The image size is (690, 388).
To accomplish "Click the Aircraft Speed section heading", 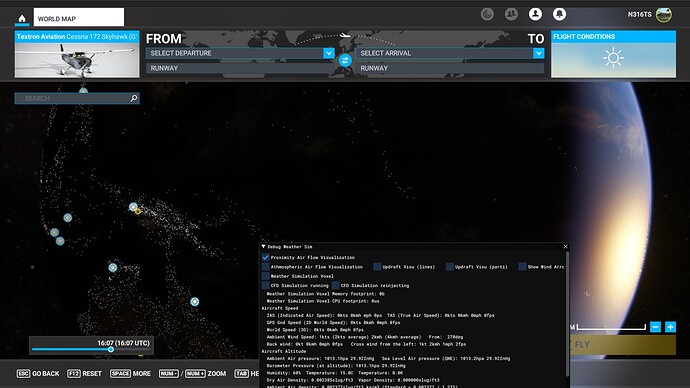I will (279, 308).
